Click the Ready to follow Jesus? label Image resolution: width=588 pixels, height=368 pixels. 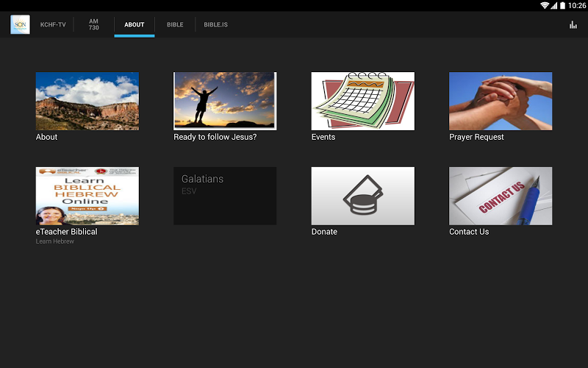[215, 137]
